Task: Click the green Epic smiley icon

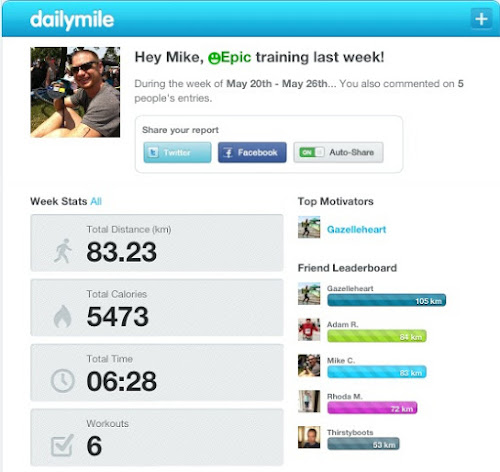Action: [x=214, y=58]
